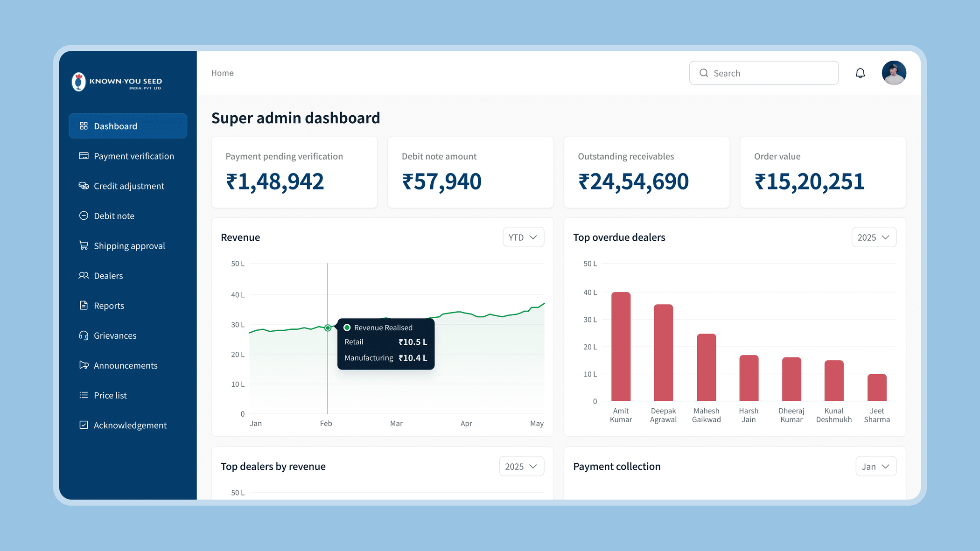Click the notification bell icon
The height and width of the screenshot is (551, 980).
(x=860, y=73)
